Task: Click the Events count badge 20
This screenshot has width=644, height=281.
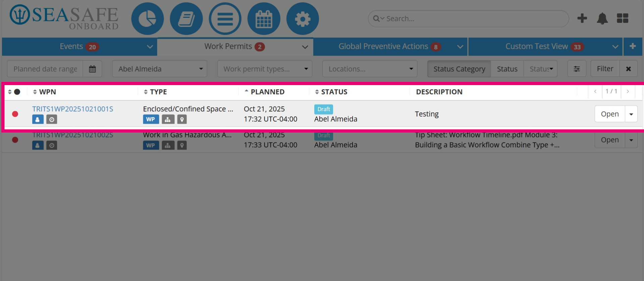Action: [x=92, y=47]
